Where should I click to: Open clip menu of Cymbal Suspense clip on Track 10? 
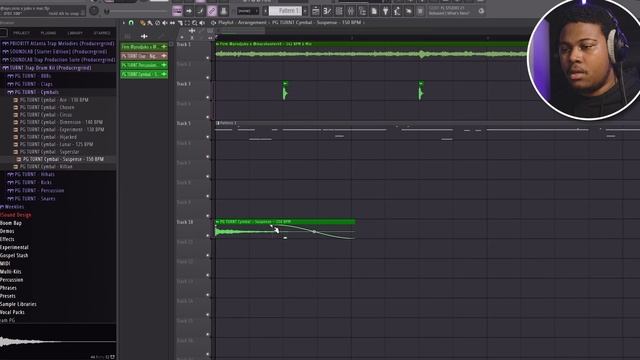pos(218,222)
